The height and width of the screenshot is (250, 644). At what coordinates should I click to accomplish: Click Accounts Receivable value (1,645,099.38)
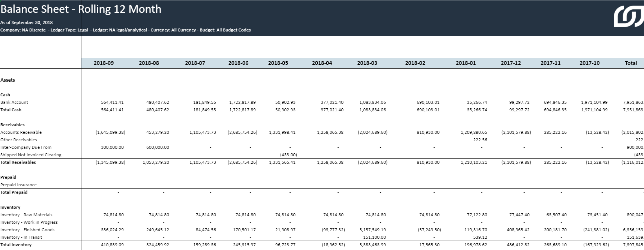click(x=111, y=132)
